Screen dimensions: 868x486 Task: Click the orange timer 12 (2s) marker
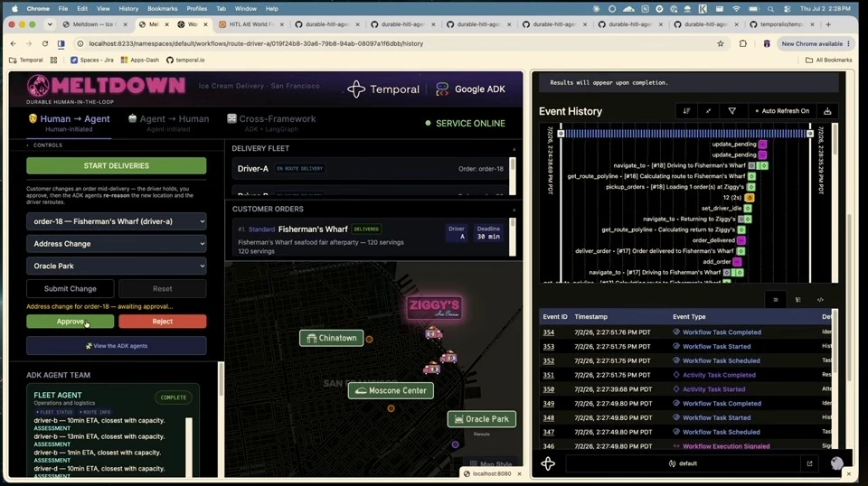click(x=749, y=198)
